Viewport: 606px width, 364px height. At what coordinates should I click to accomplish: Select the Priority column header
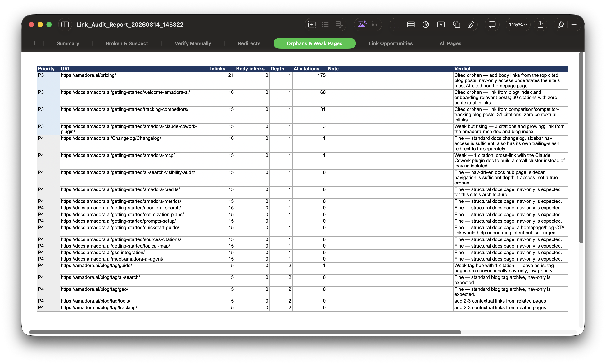click(x=48, y=69)
